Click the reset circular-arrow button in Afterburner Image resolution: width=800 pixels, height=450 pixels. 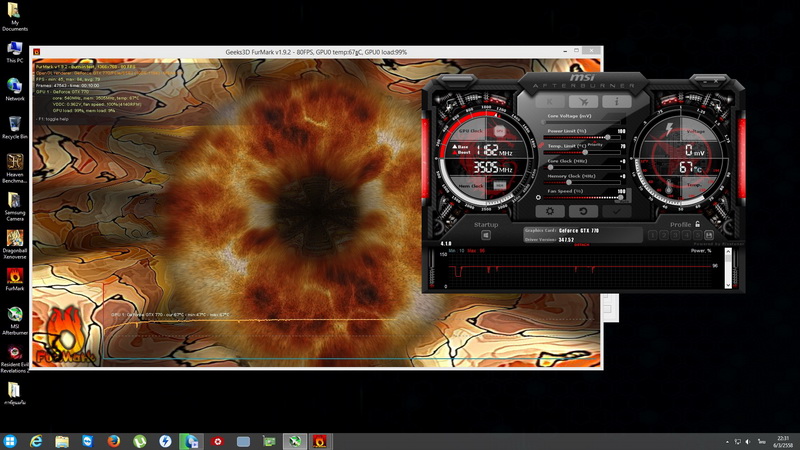583,211
